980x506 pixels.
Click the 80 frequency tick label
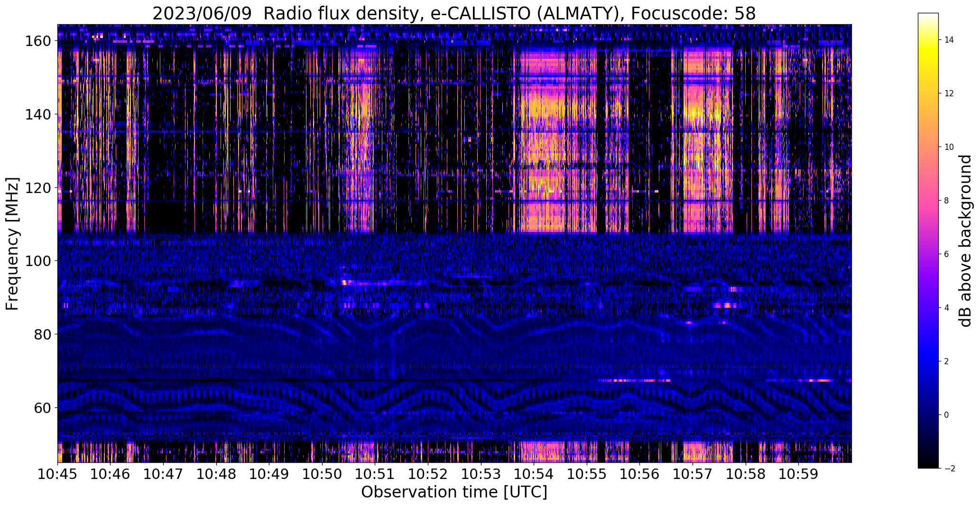point(42,334)
